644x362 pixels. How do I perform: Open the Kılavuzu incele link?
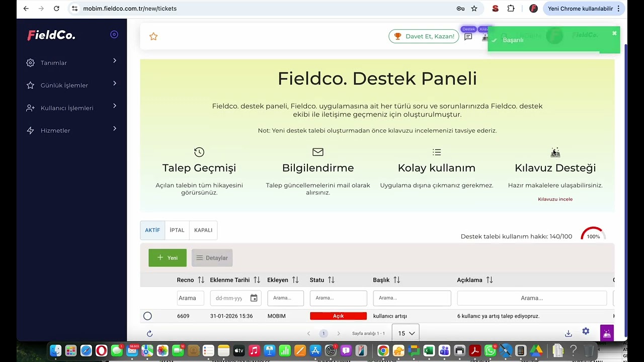[555, 199]
